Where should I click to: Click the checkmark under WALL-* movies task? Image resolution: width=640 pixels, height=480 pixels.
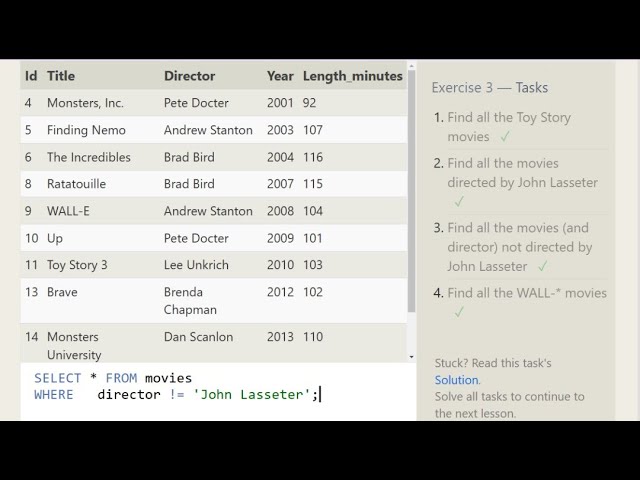coord(459,312)
